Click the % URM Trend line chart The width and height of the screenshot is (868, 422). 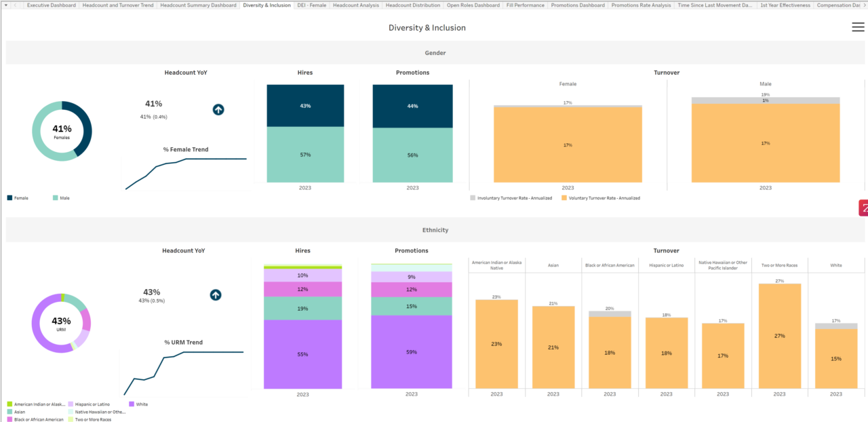(x=183, y=372)
